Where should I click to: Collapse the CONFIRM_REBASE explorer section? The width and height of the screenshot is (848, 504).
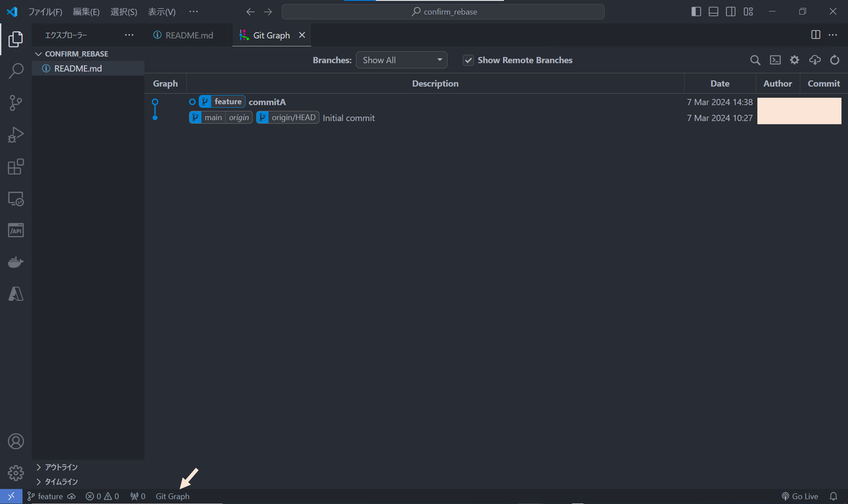pyautogui.click(x=38, y=54)
